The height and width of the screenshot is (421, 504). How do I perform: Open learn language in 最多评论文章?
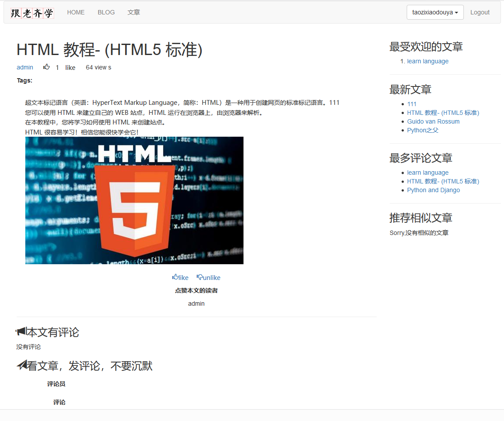428,173
